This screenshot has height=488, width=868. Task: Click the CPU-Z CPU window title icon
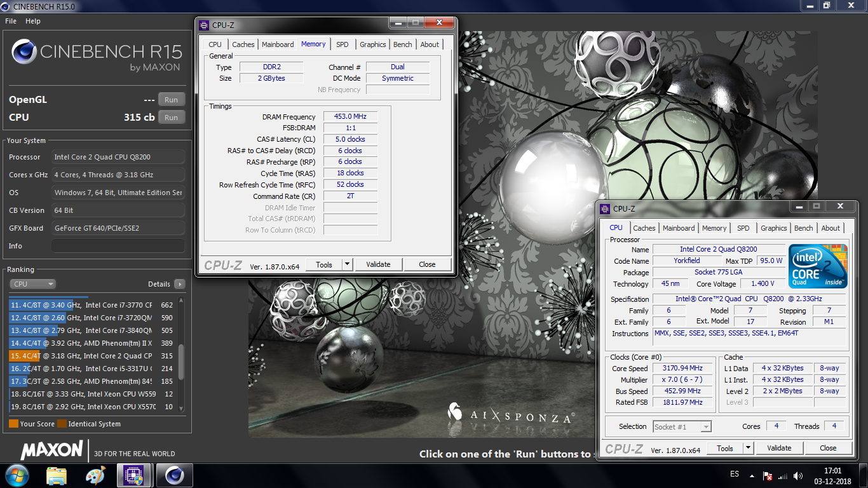tap(605, 208)
